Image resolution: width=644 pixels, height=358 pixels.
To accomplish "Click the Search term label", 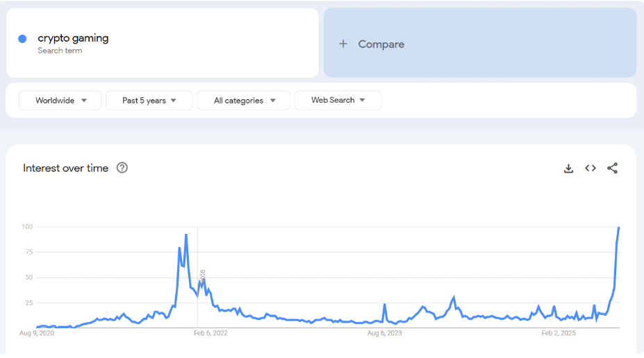I will pyautogui.click(x=60, y=51).
